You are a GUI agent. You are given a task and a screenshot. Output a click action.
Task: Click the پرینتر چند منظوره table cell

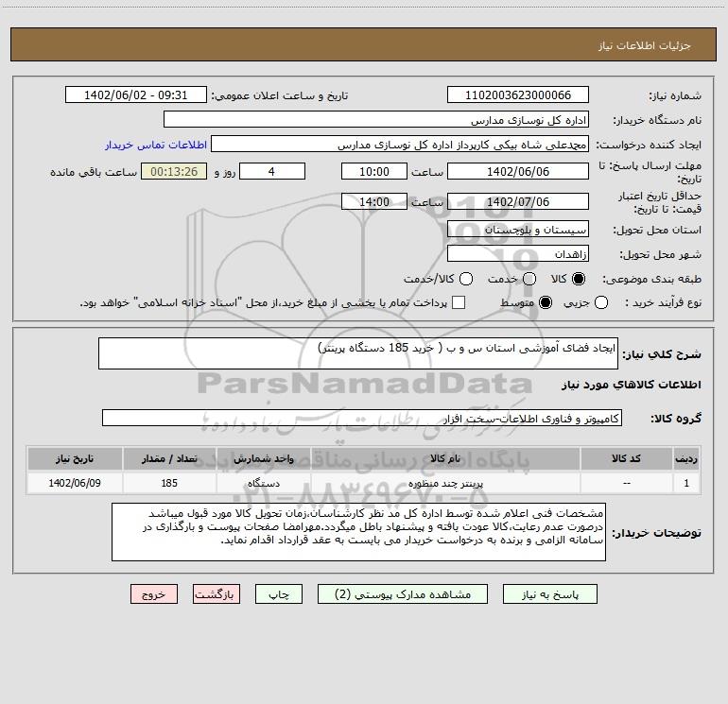click(x=445, y=483)
